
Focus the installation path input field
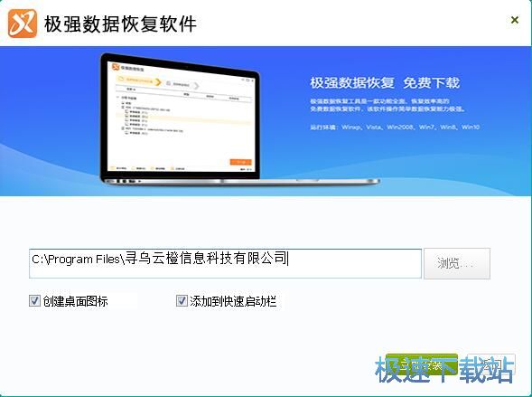[x=225, y=263]
